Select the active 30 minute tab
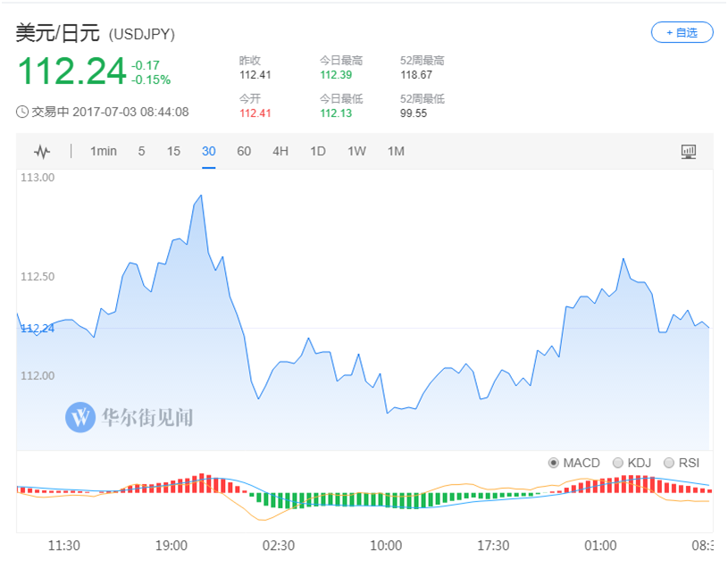 coord(208,151)
